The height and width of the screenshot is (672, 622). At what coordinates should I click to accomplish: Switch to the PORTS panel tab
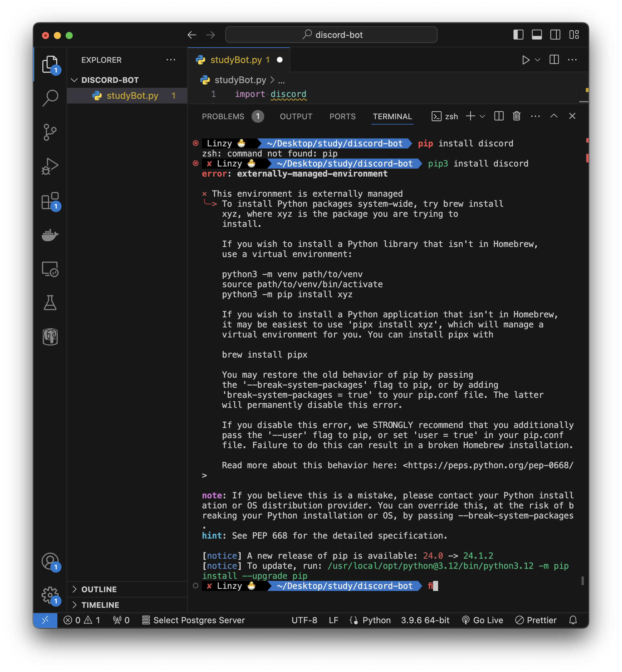pos(342,117)
